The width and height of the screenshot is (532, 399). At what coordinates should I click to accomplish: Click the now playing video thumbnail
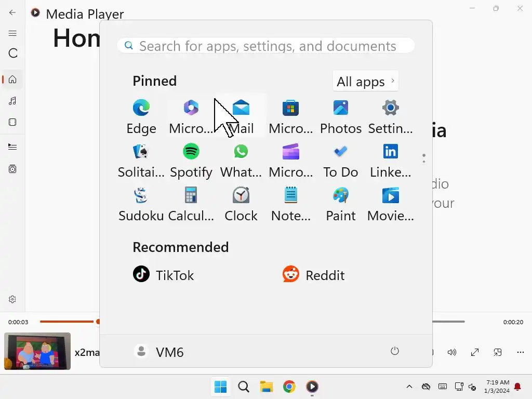point(37,351)
